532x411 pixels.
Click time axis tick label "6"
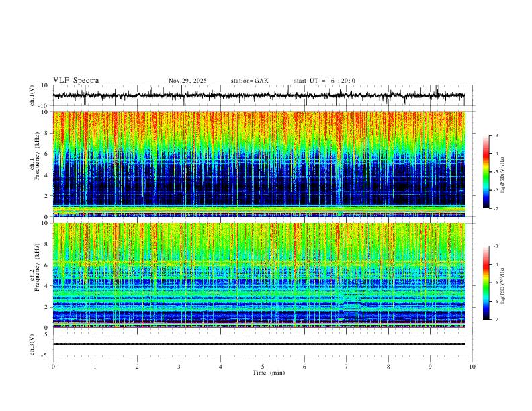304,367
